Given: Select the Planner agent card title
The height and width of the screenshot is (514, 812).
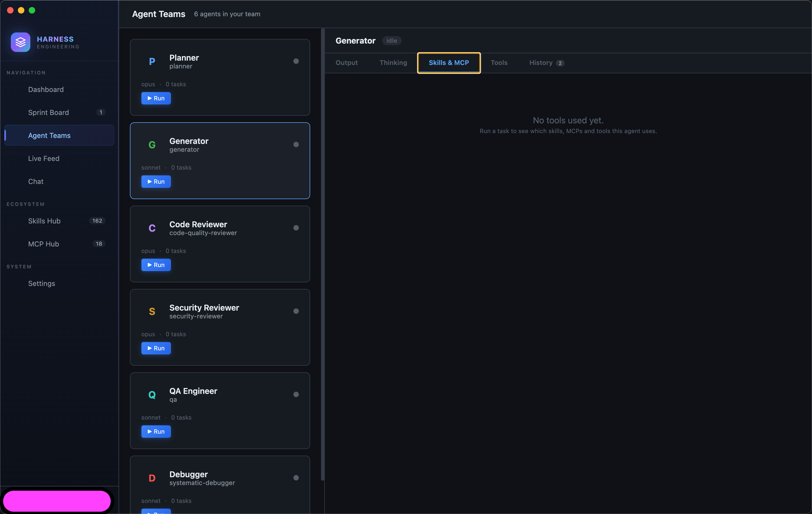Looking at the screenshot, I should pyautogui.click(x=184, y=58).
